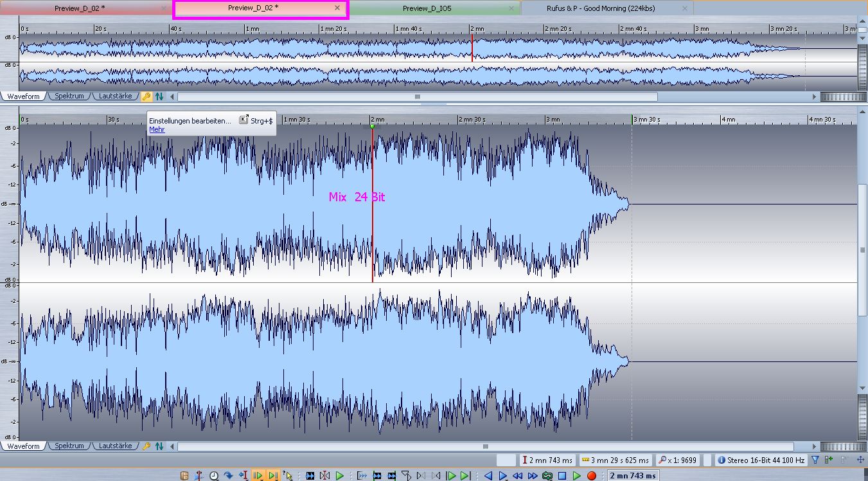Select the Waveform tab in the overview pane
This screenshot has width=868, height=481.
coord(23,96)
